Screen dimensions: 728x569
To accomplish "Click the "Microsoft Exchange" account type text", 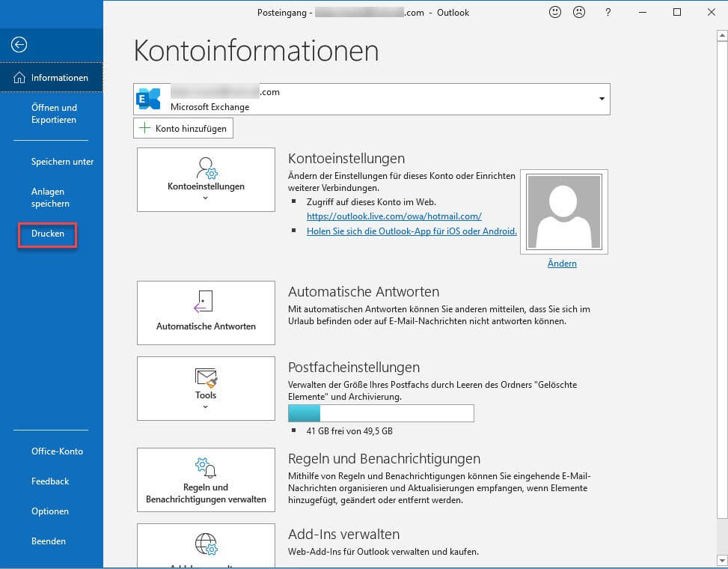I will point(209,107).
